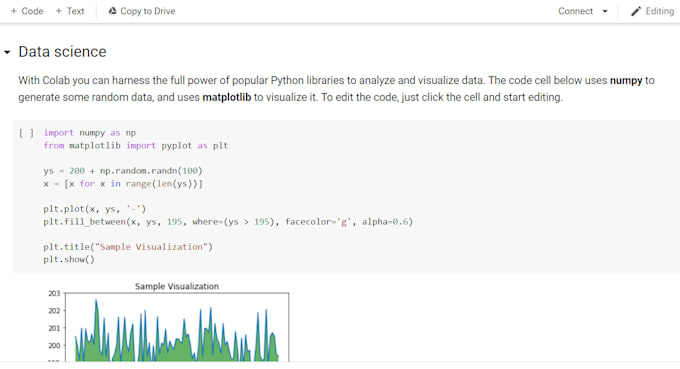The width and height of the screenshot is (680, 369).
Task: Click the Data science heading
Action: (62, 52)
